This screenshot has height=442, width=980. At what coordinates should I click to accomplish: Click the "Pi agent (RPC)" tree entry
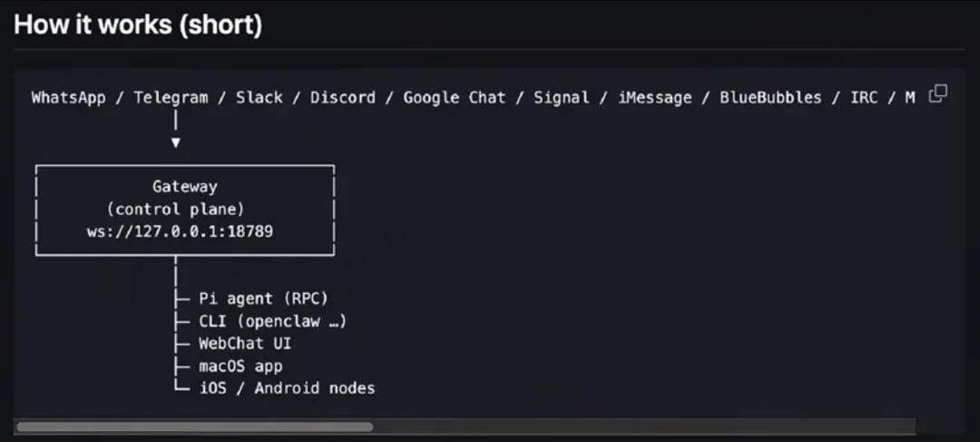tap(263, 298)
